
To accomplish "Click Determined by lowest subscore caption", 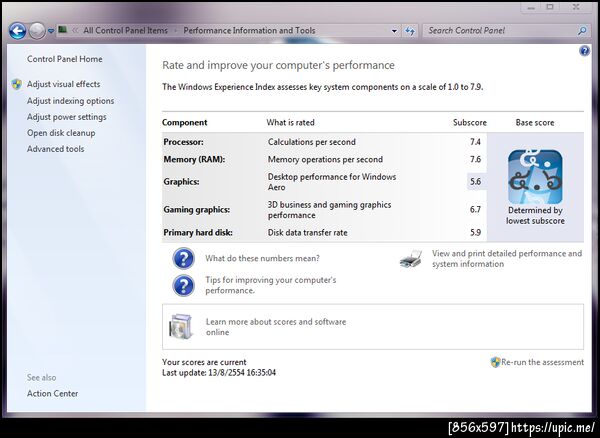I will pos(535,215).
